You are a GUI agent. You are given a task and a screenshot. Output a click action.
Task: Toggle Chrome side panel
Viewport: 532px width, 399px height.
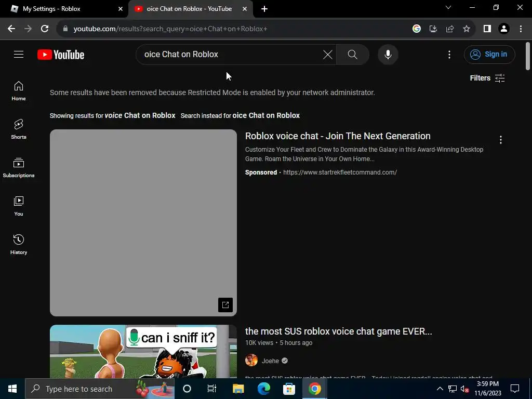click(x=487, y=29)
